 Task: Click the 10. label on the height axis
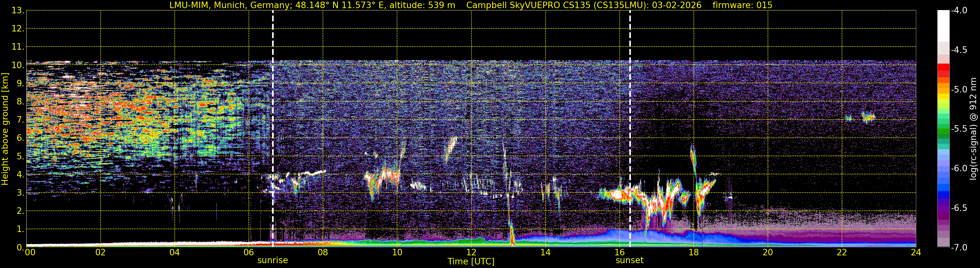coord(18,65)
